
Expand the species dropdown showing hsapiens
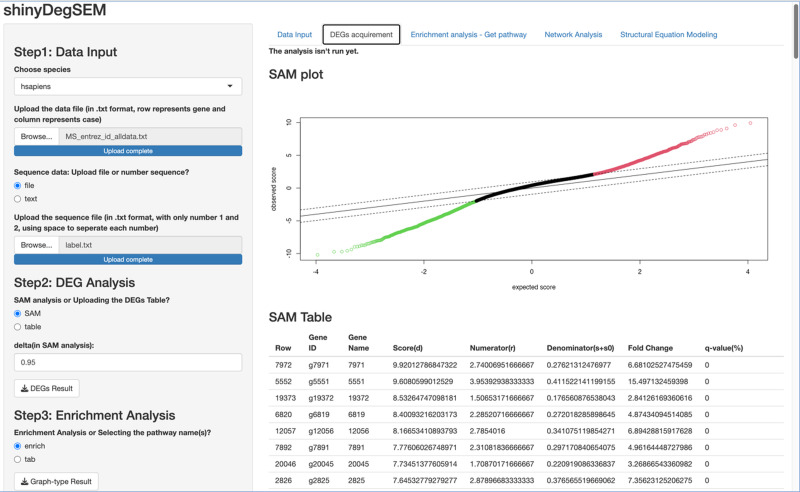pyautogui.click(x=128, y=86)
